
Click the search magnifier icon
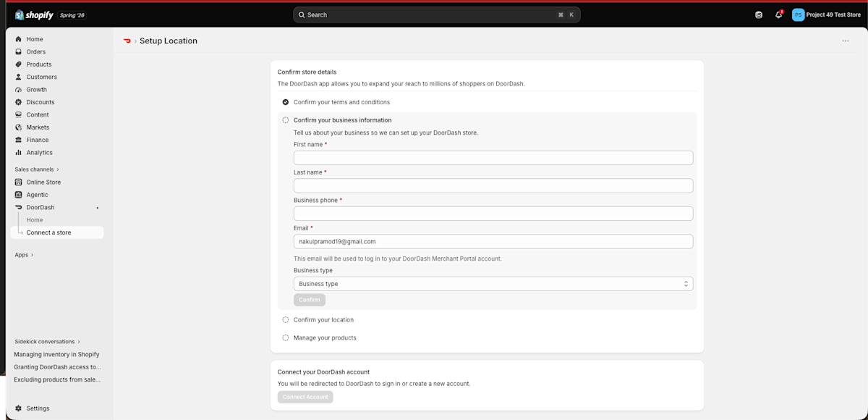(302, 14)
